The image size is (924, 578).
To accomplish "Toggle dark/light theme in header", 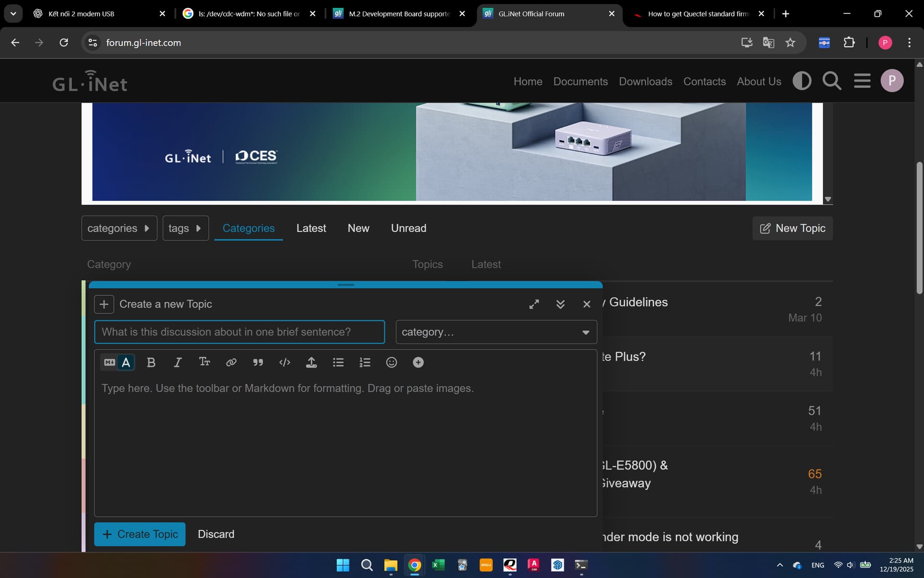I will point(802,81).
